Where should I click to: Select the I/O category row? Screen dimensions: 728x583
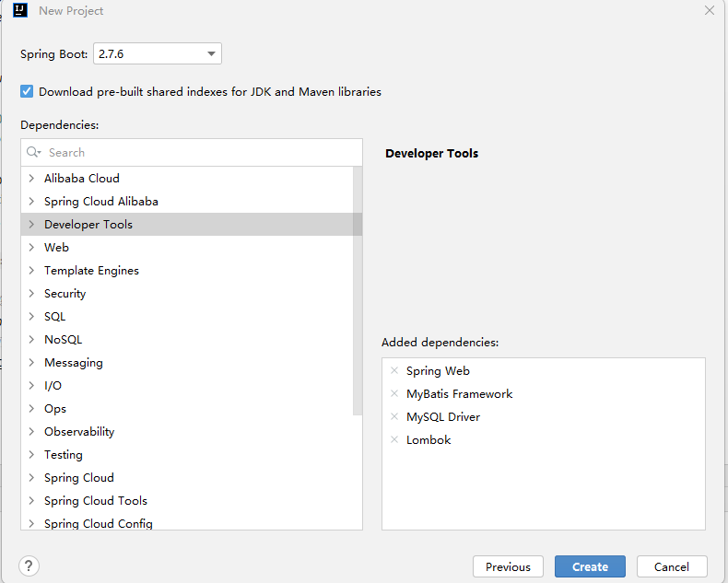coord(187,385)
